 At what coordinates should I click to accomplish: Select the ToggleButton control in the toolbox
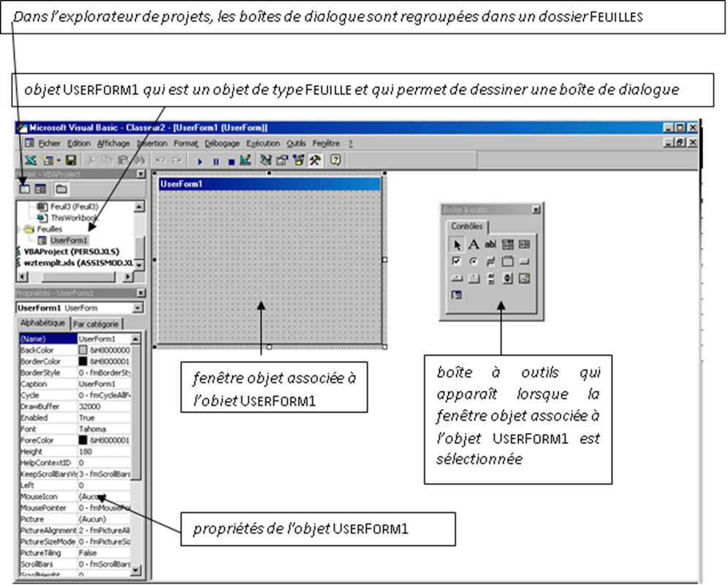coord(490,261)
